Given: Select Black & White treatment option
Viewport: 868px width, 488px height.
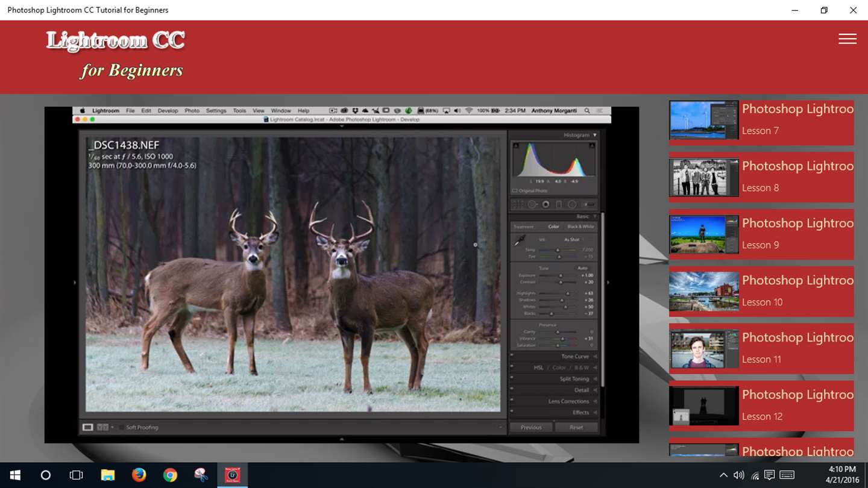Looking at the screenshot, I should tap(580, 227).
